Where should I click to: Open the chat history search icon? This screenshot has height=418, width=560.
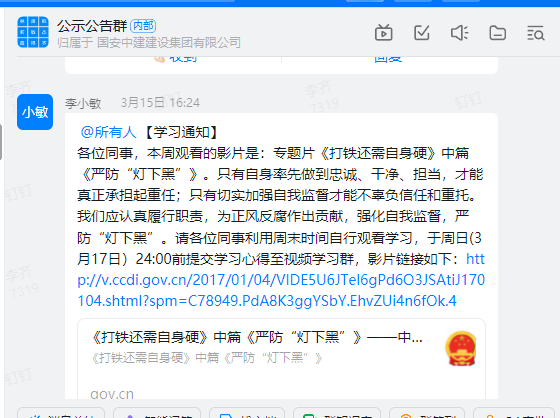pyautogui.click(x=536, y=33)
